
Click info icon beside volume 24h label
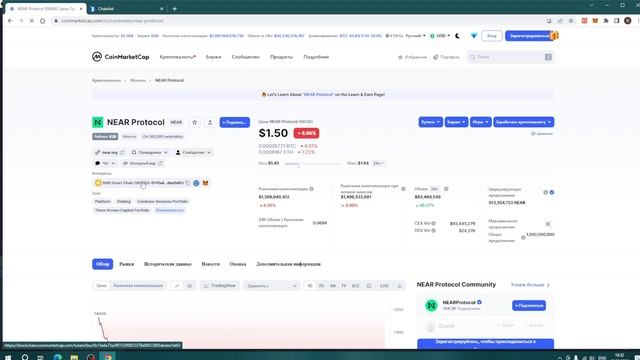pyautogui.click(x=446, y=189)
